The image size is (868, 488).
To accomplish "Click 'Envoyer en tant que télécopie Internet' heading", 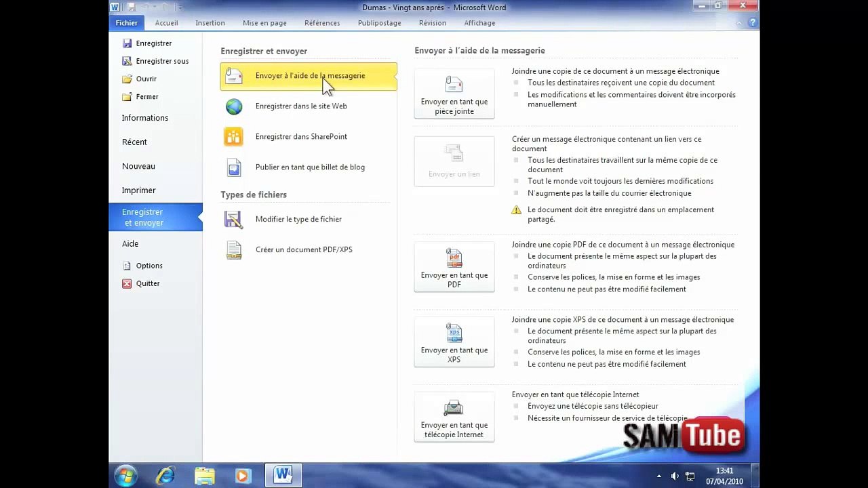I will point(575,394).
